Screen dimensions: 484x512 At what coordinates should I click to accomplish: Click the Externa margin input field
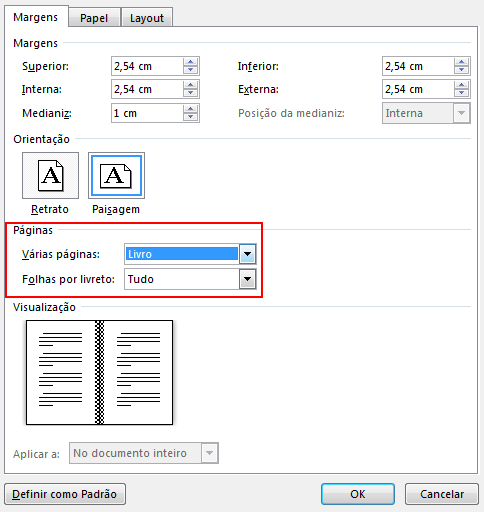tap(418, 89)
